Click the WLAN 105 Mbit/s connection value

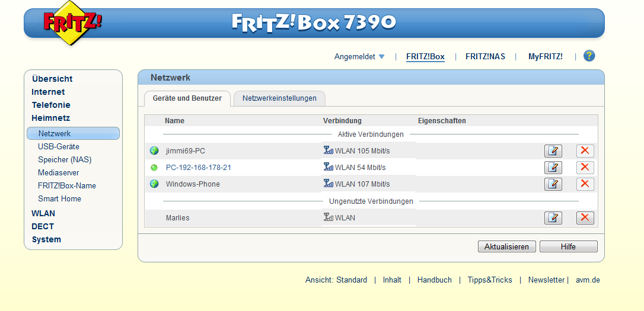coord(362,151)
